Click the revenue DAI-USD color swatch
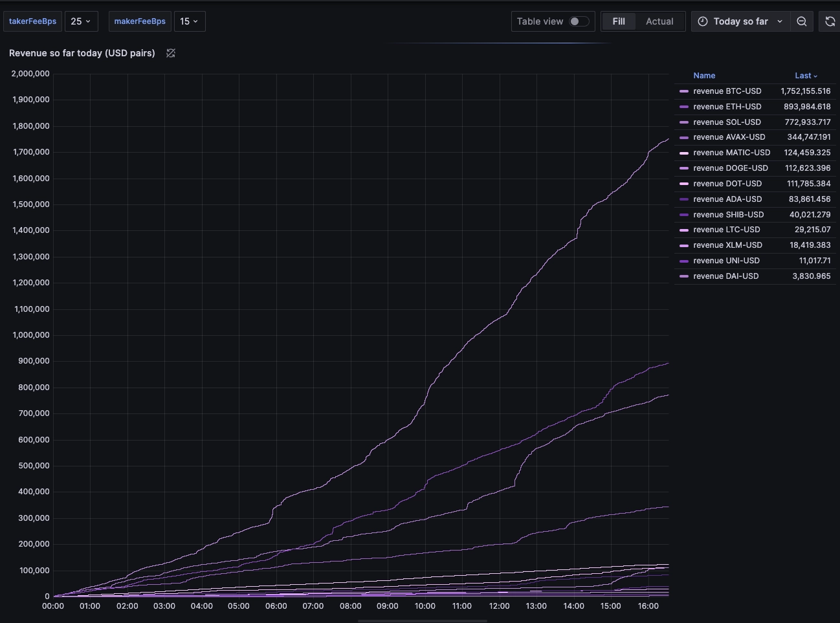This screenshot has width=840, height=623. tap(684, 276)
